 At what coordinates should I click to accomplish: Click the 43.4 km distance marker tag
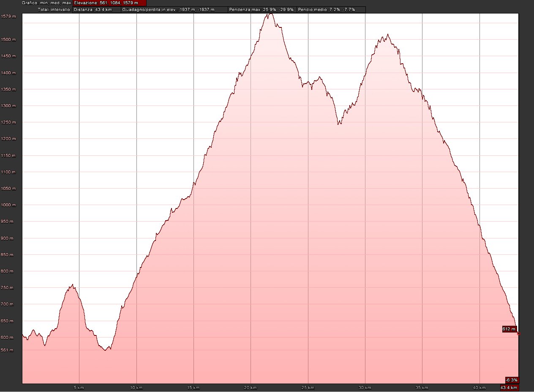pyautogui.click(x=509, y=387)
